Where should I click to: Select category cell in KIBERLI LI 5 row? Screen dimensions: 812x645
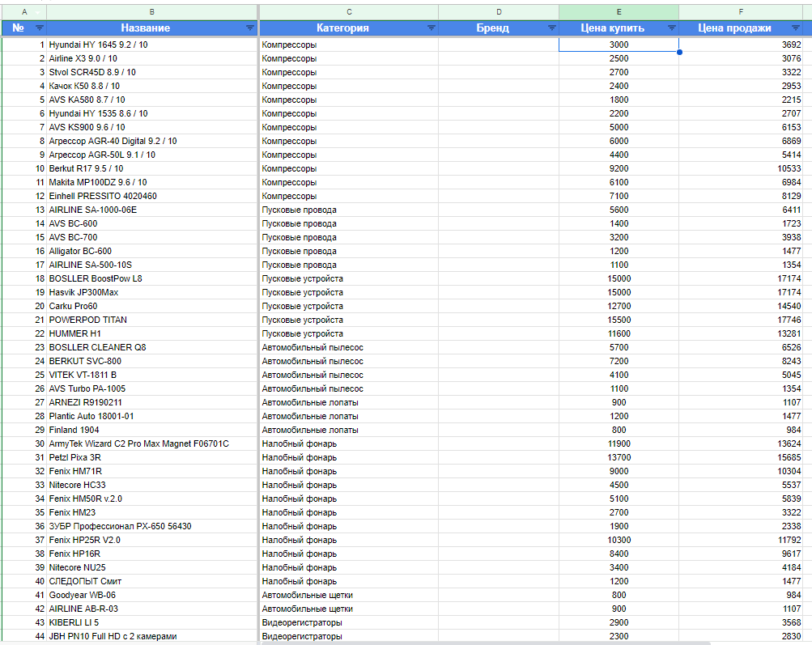pos(349,622)
